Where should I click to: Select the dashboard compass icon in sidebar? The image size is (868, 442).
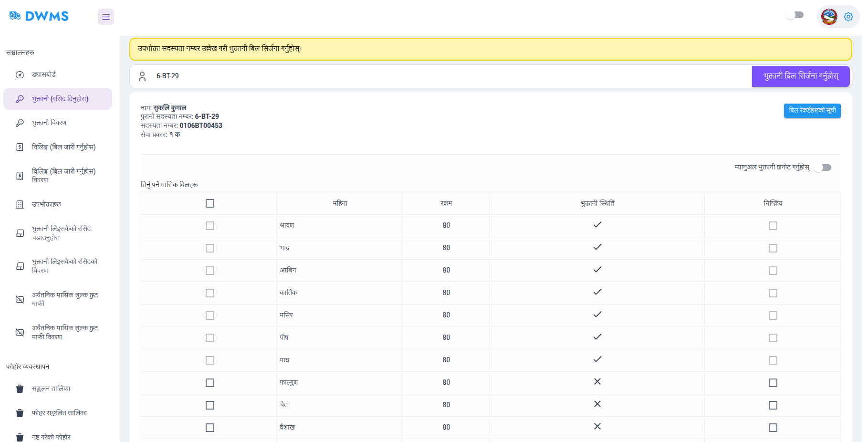(20, 74)
